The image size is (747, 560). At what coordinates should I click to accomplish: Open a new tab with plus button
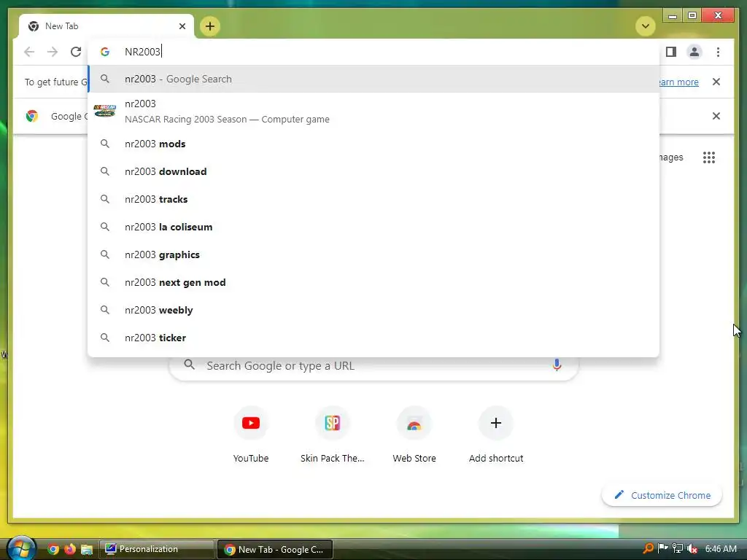point(210,26)
